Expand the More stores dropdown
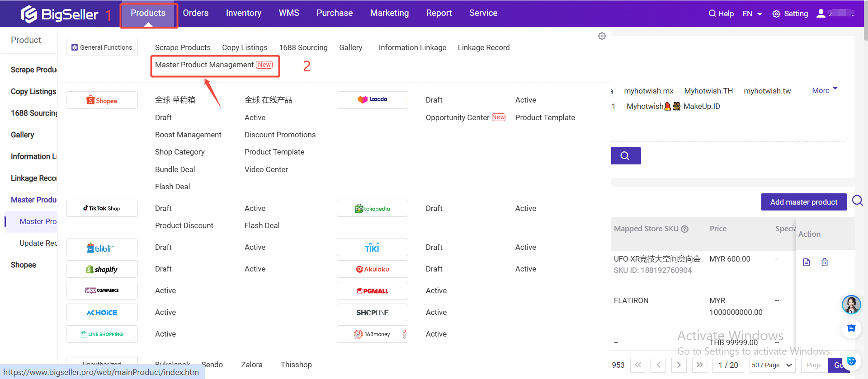The image size is (868, 379). click(x=825, y=90)
